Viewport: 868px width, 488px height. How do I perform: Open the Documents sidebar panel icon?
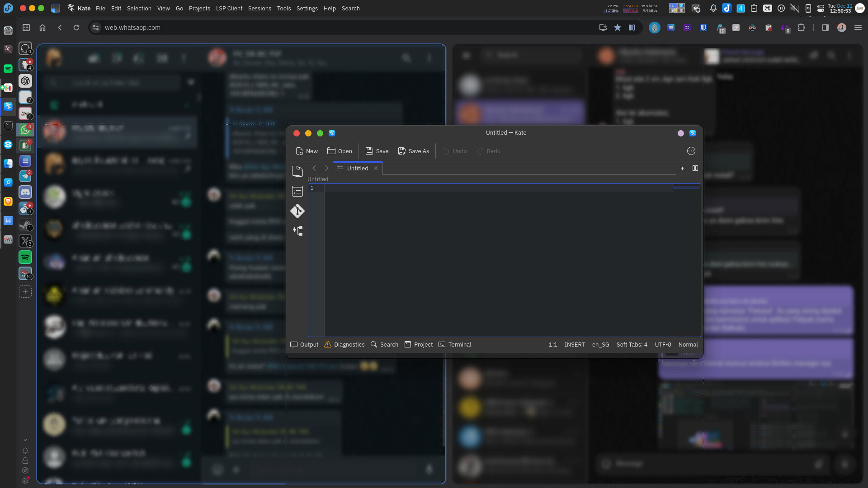click(x=297, y=171)
